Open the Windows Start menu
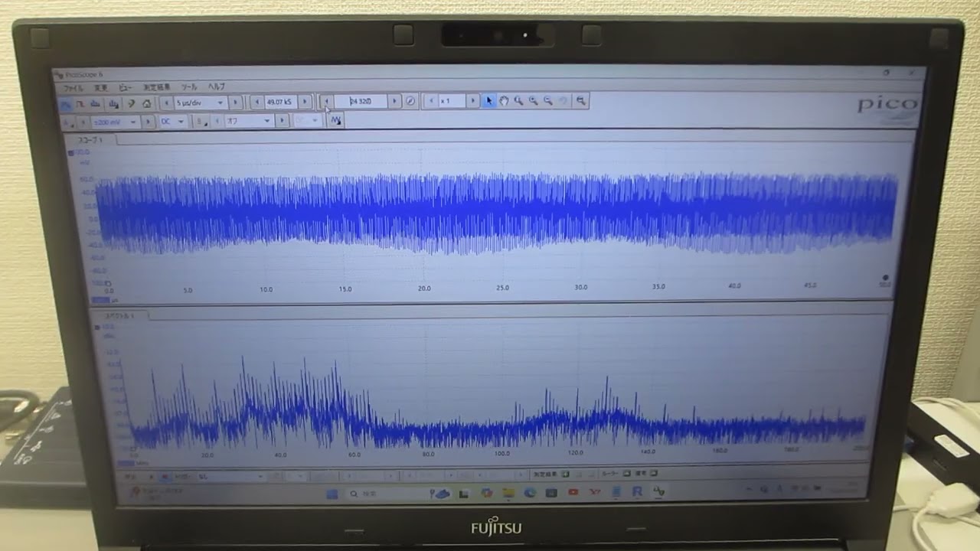This screenshot has width=980, height=551. pos(332,494)
